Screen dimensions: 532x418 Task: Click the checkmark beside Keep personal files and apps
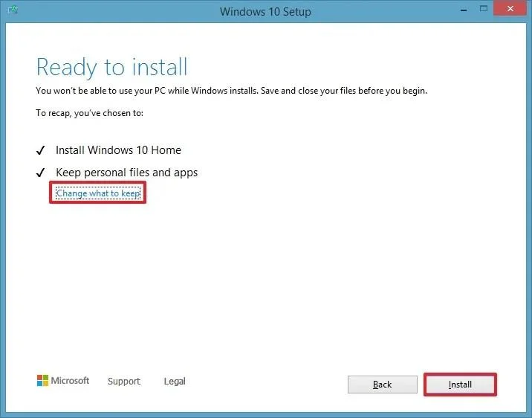[x=40, y=173]
